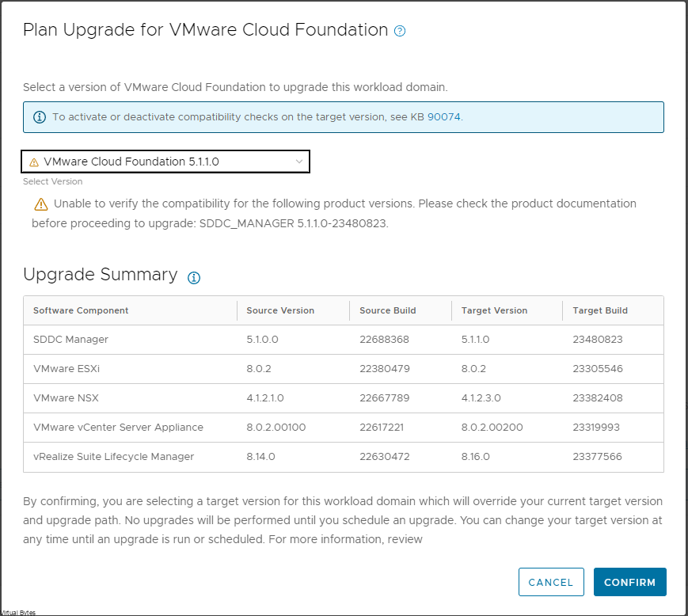688x616 pixels.
Task: Click warning triangle beside Unable to verify message
Action: (41, 204)
